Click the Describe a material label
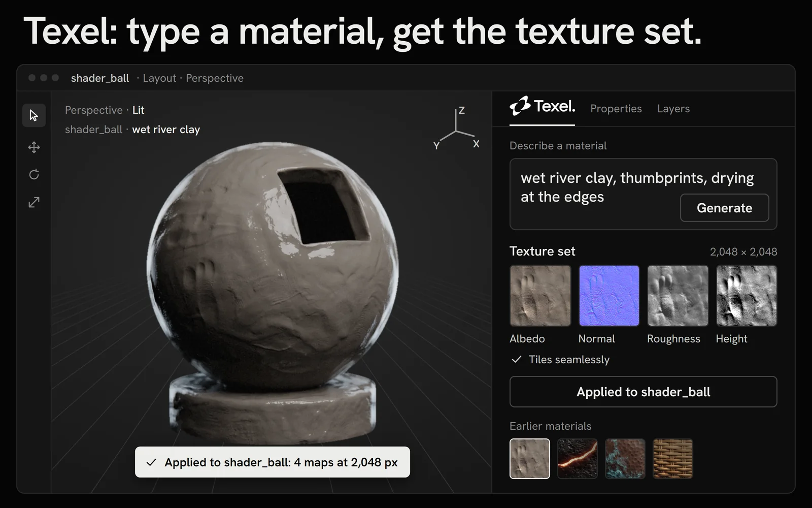The width and height of the screenshot is (812, 508). point(558,146)
